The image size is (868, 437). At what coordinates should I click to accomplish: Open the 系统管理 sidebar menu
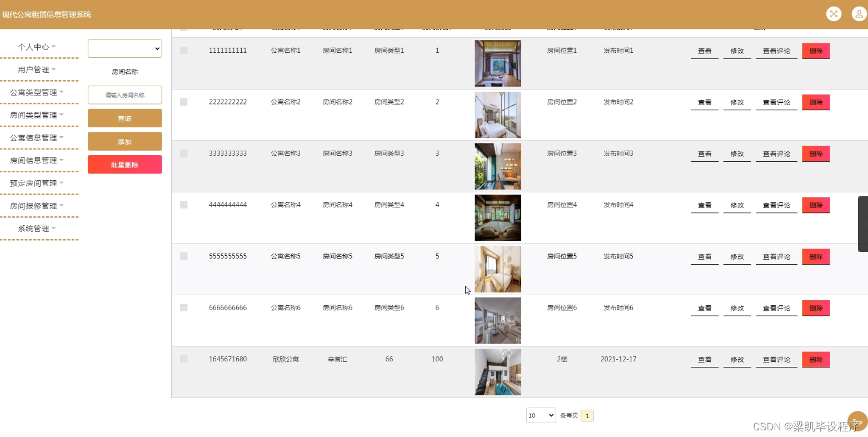(x=34, y=228)
